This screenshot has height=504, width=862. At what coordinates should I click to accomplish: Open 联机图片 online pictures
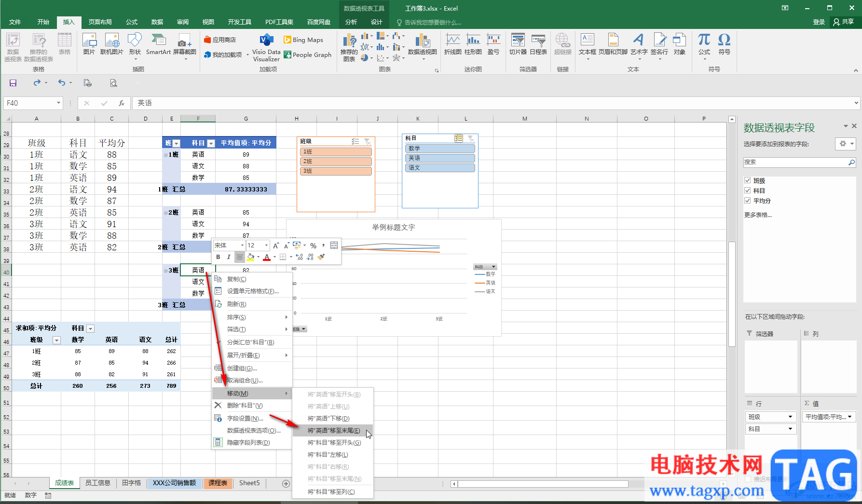click(112, 44)
